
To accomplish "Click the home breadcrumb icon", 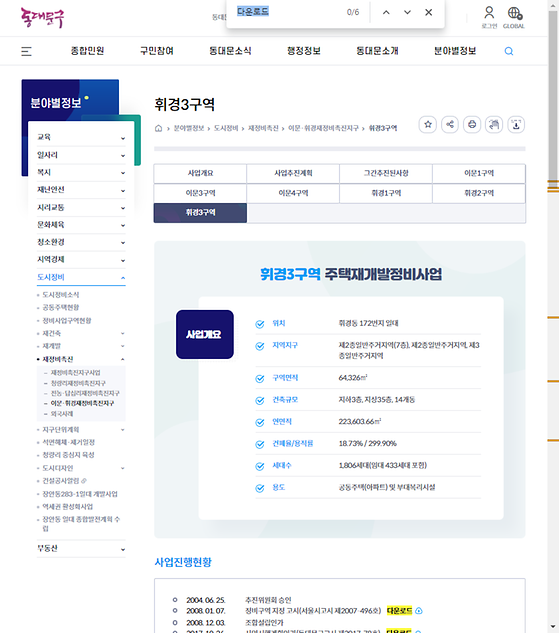I will tap(158, 128).
